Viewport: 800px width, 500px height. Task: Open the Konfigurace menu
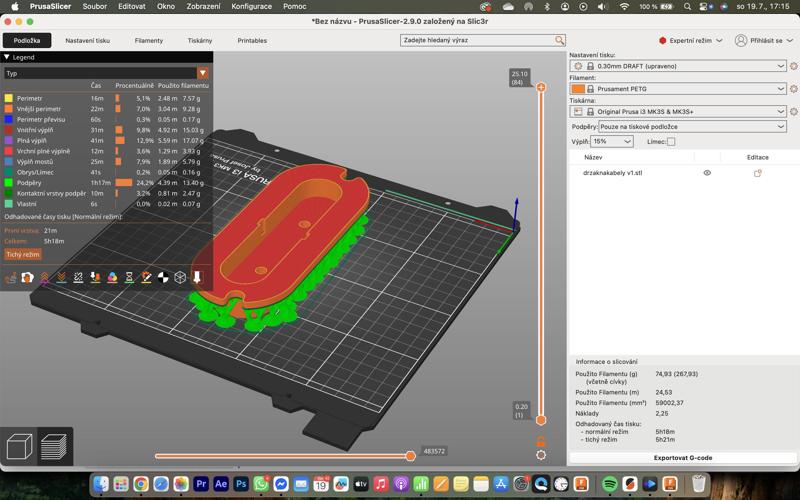(x=251, y=6)
